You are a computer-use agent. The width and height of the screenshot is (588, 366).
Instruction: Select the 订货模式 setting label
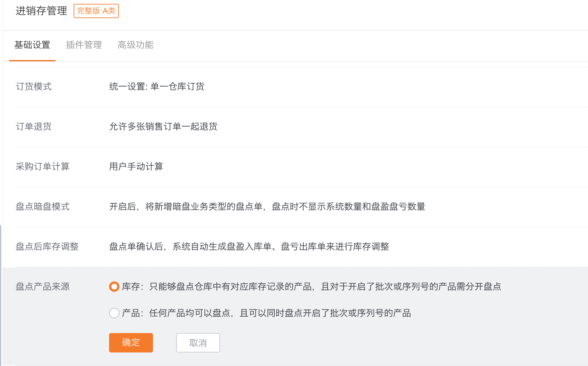pyautogui.click(x=34, y=86)
